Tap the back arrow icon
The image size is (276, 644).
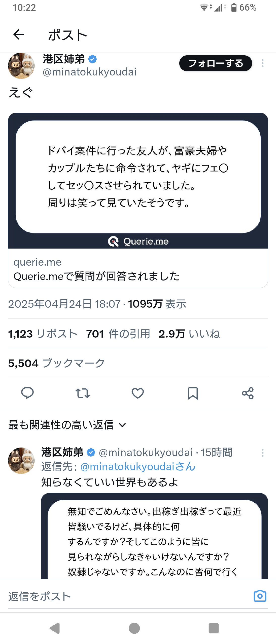click(x=19, y=34)
